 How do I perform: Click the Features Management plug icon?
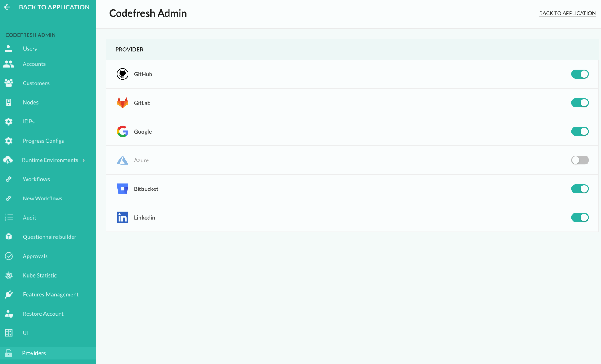point(9,295)
